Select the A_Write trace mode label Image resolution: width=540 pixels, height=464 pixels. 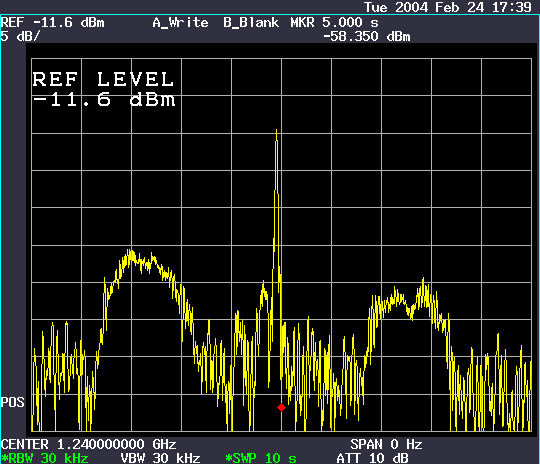(x=180, y=23)
